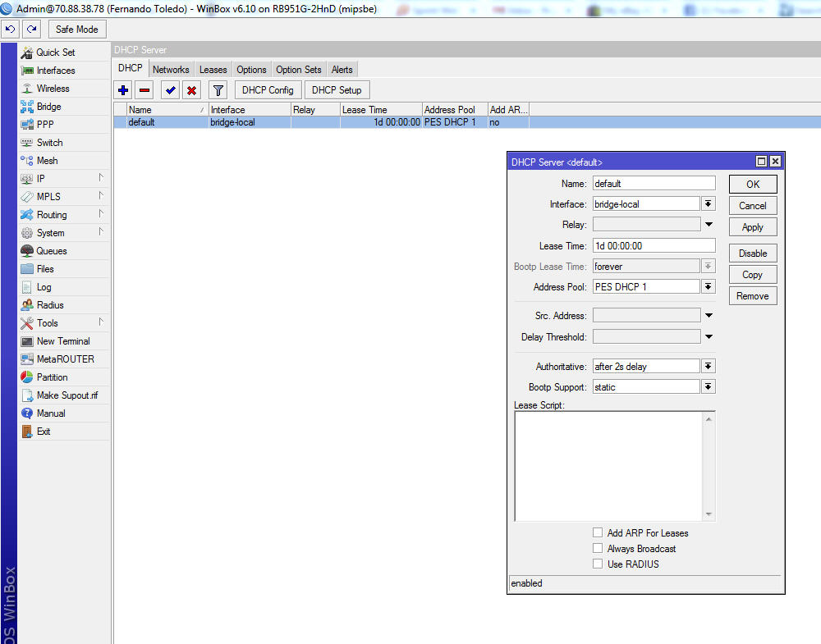
Task: Enable Use RADIUS checkbox
Action: coord(598,564)
